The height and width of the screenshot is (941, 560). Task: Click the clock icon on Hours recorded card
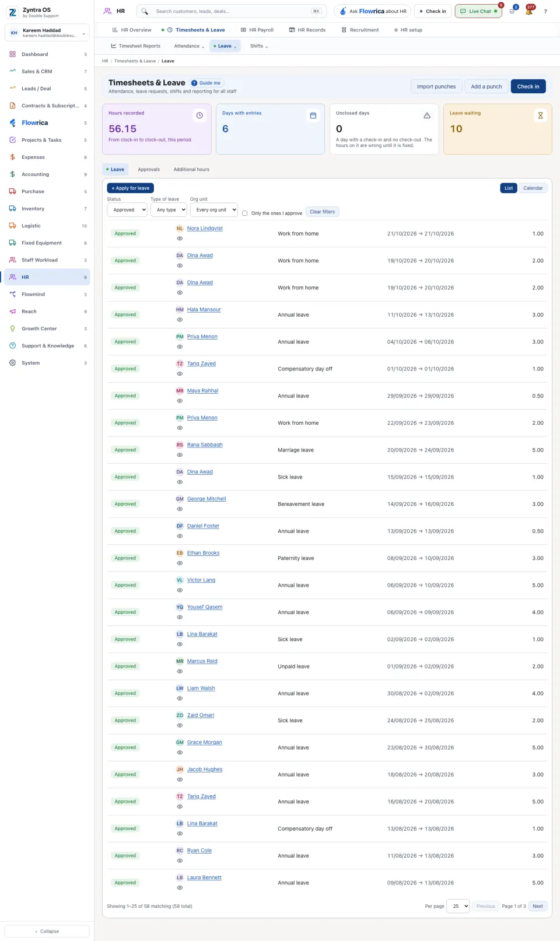click(199, 116)
